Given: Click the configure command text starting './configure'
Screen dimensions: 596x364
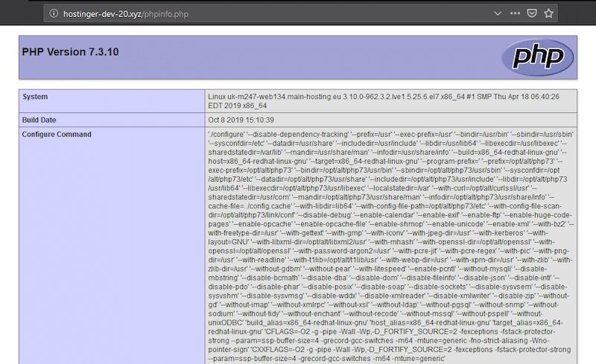Looking at the screenshot, I should coord(391,246).
